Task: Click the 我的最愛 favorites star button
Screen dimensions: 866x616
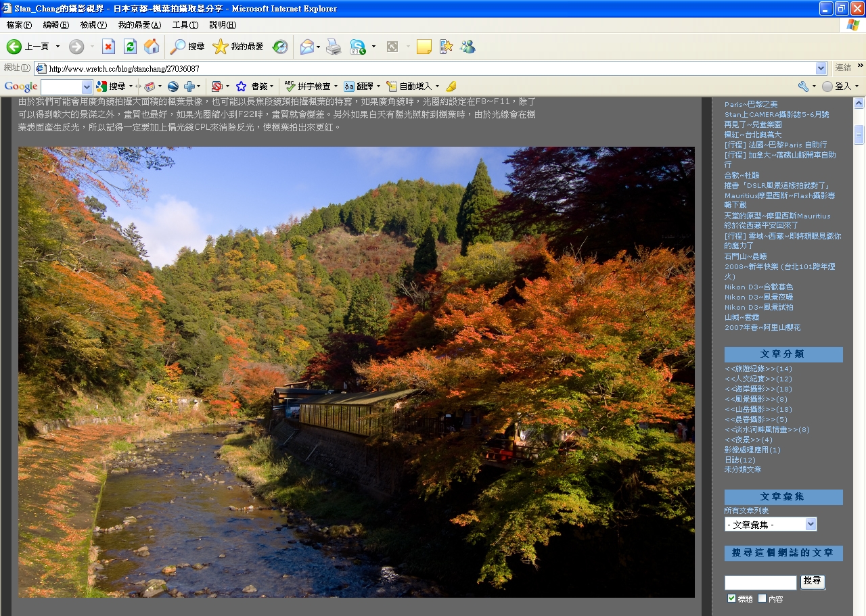Action: pos(238,47)
